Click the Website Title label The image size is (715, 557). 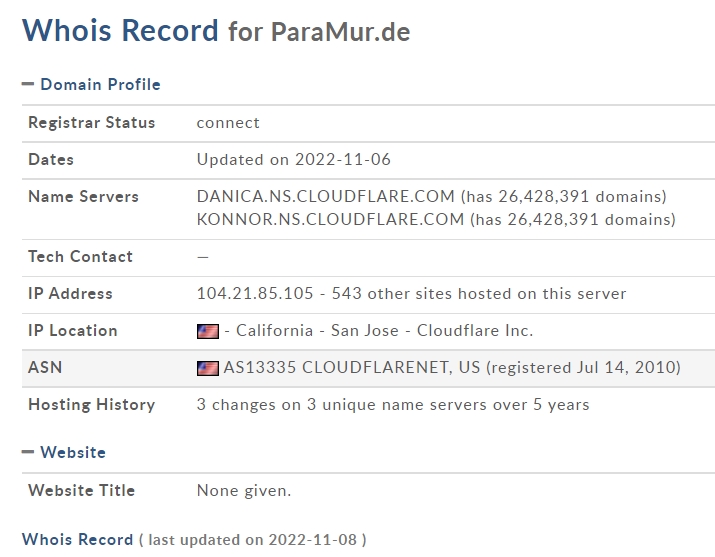pyautogui.click(x=82, y=490)
